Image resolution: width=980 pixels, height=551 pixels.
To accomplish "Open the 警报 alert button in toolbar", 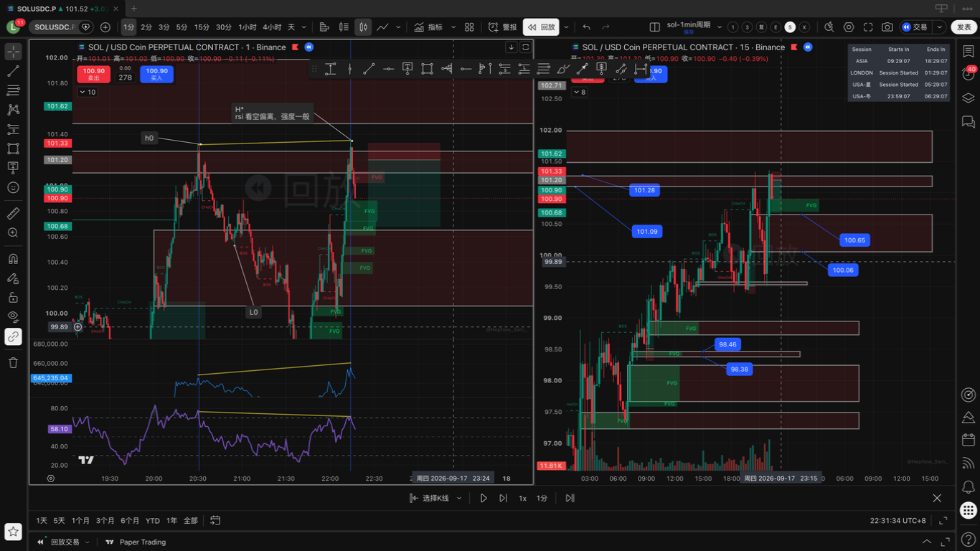I will tap(502, 27).
